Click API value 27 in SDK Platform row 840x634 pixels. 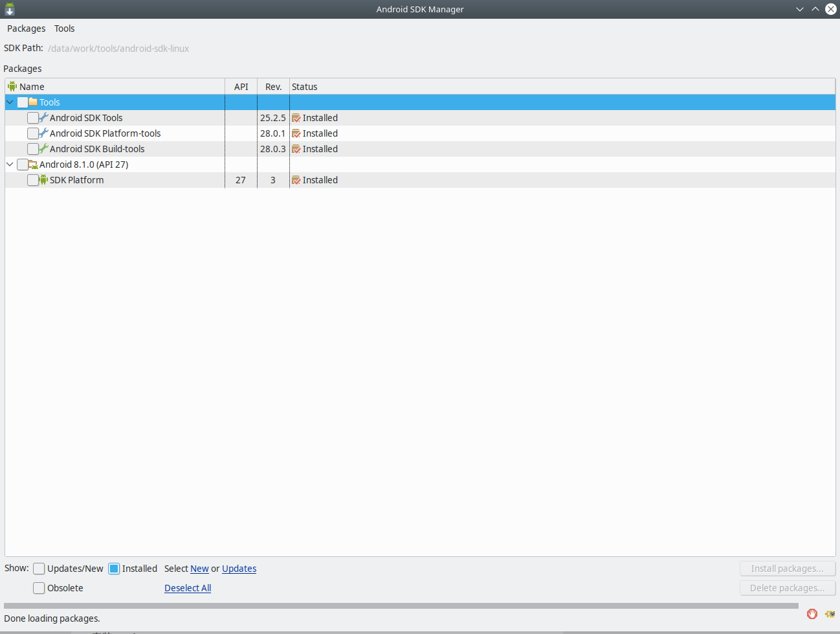tap(241, 180)
